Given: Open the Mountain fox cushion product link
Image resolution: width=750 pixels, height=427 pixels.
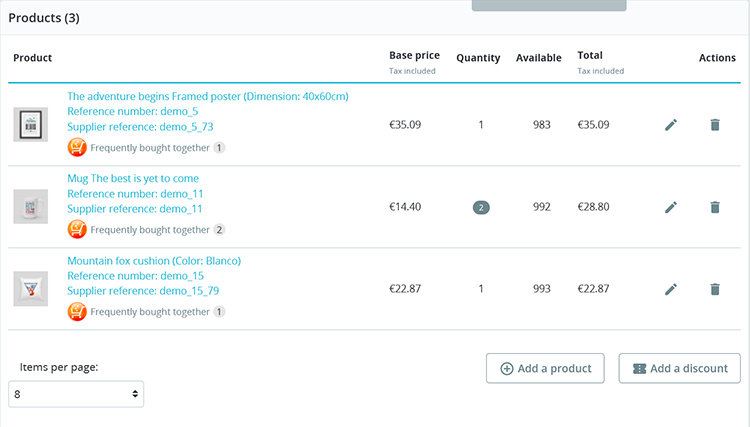Looking at the screenshot, I should coord(154,261).
